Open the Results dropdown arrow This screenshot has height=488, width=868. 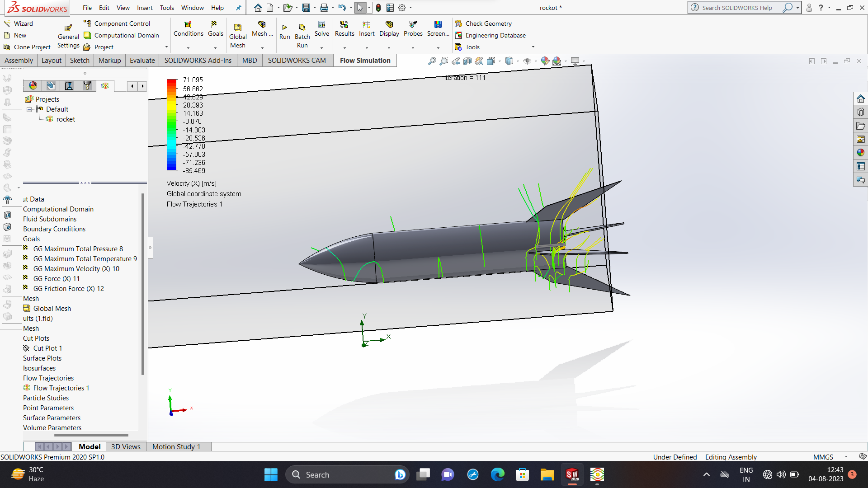(344, 48)
